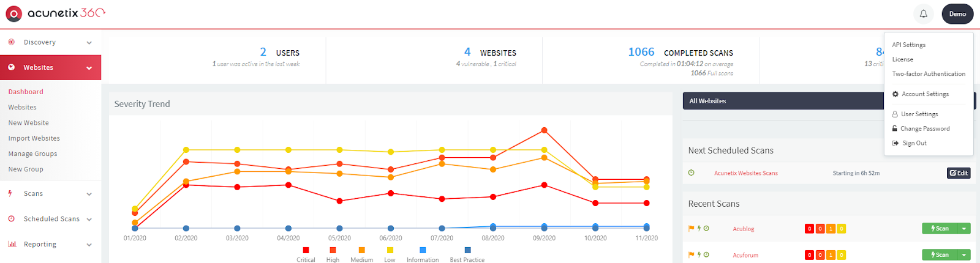Click the 'Starting in 6h 52m' text
The width and height of the screenshot is (980, 263).
pyautogui.click(x=856, y=173)
